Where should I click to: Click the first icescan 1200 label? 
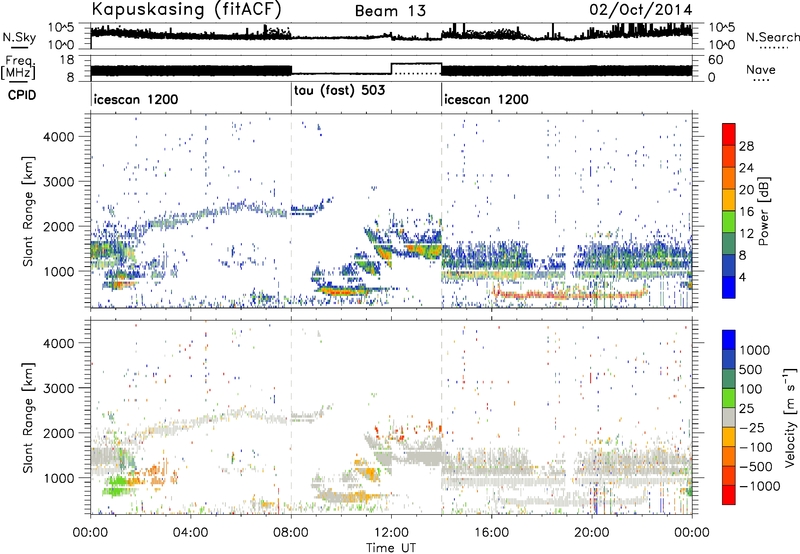[136, 99]
